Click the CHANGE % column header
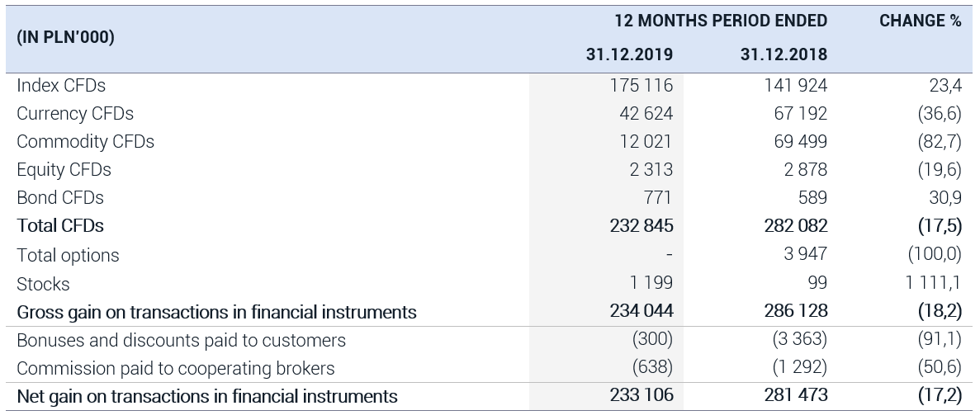The height and width of the screenshot is (420, 980). coord(920,21)
